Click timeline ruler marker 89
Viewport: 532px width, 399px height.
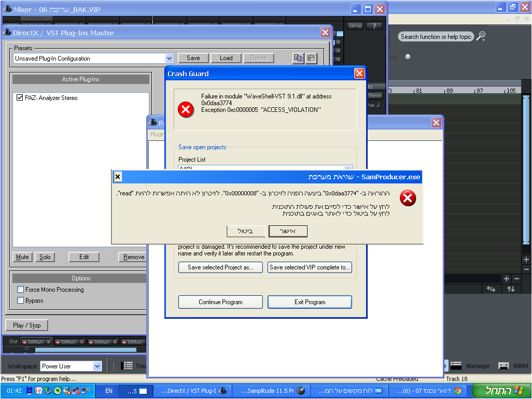pos(449,91)
